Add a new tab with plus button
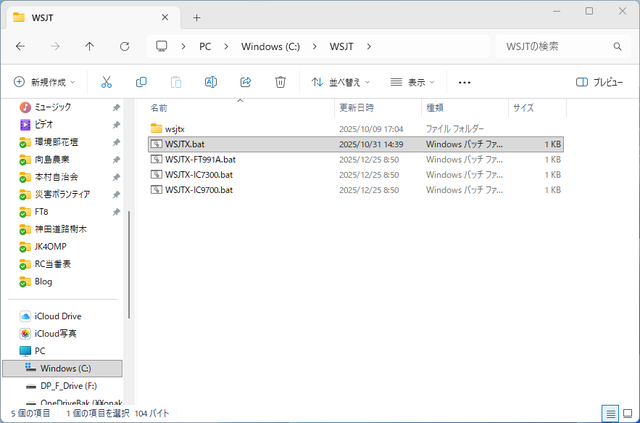This screenshot has width=640, height=423. pyautogui.click(x=197, y=18)
